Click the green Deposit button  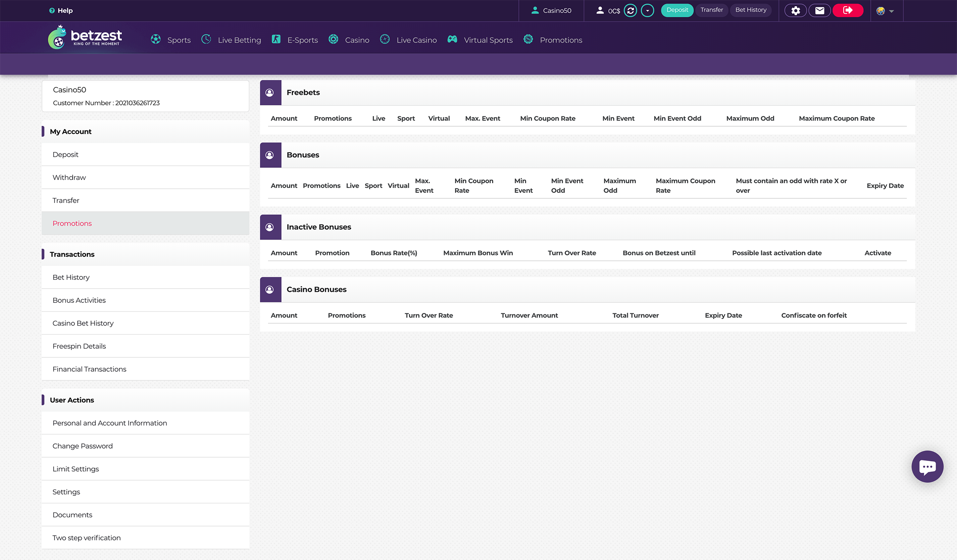click(x=677, y=10)
